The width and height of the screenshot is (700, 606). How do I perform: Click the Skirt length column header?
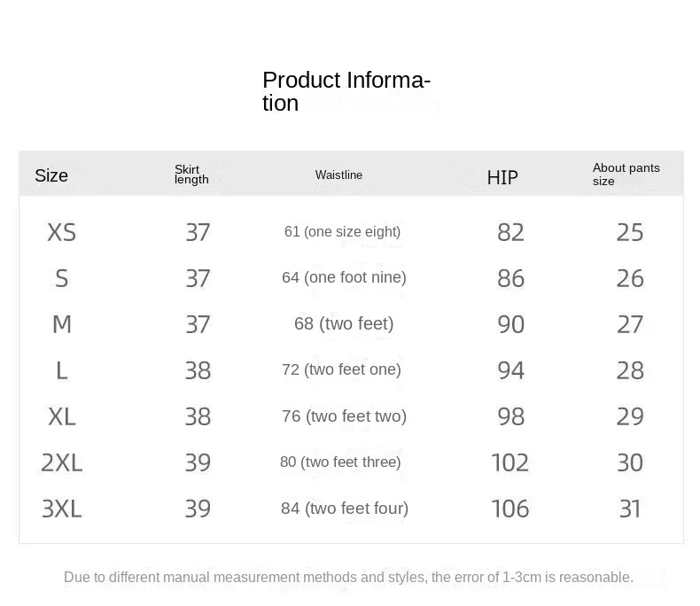[191, 175]
